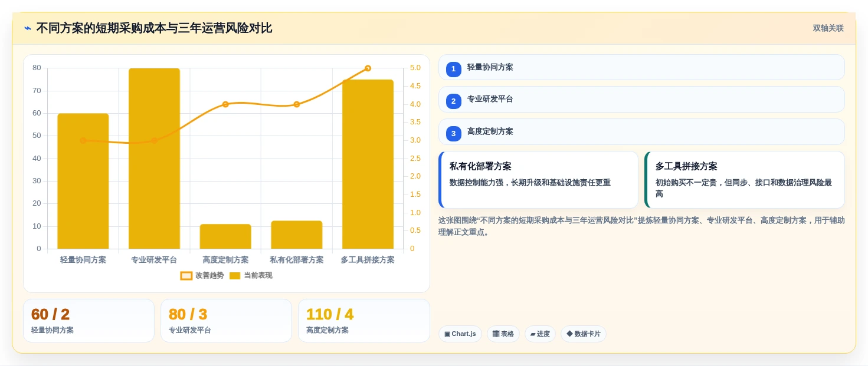Click the 初始购买不一定贵 description text

(x=744, y=188)
